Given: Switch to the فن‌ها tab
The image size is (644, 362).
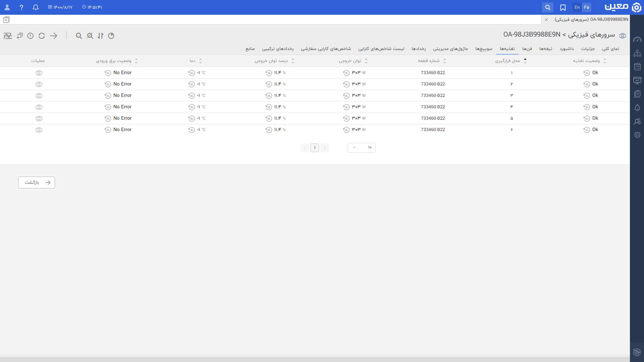Looking at the screenshot, I should (x=527, y=49).
